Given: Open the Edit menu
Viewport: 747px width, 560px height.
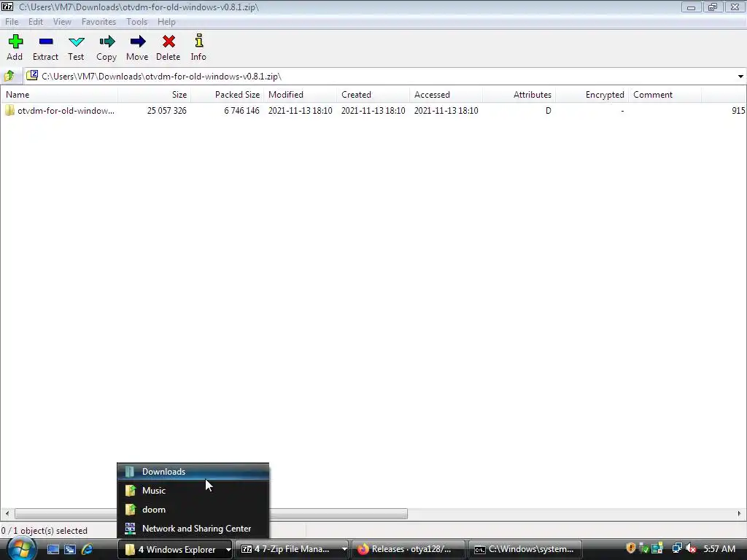Looking at the screenshot, I should click(36, 22).
